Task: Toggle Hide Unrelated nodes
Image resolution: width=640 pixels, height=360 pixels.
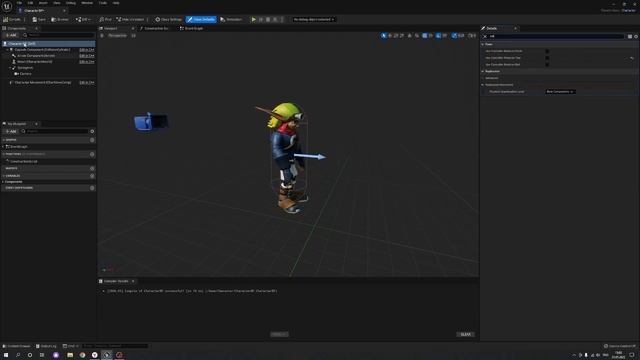Action: click(130, 19)
